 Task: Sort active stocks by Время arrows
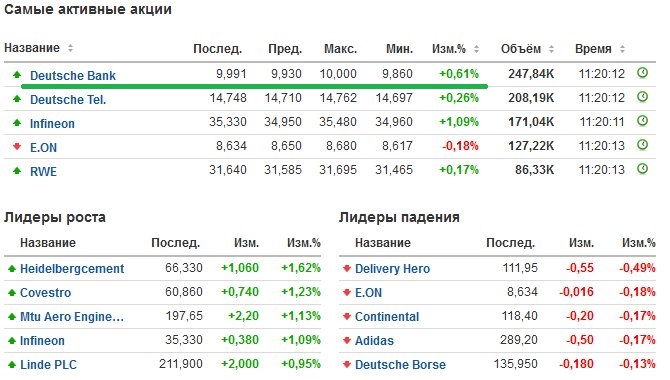[x=622, y=49]
